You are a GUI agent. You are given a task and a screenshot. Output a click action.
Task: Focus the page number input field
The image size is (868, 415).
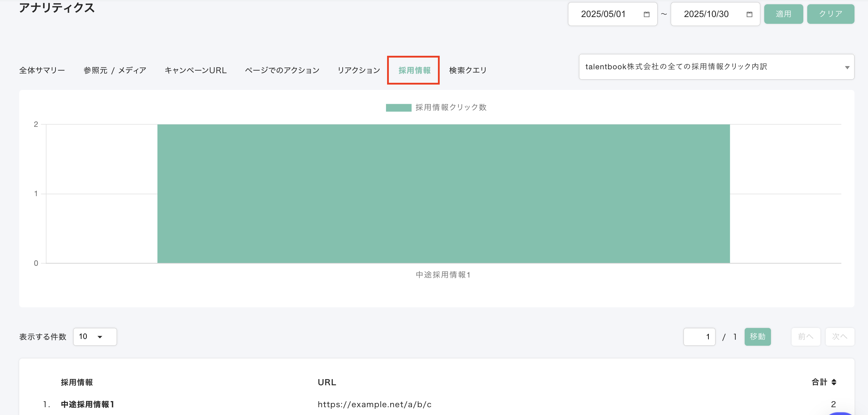(x=699, y=336)
